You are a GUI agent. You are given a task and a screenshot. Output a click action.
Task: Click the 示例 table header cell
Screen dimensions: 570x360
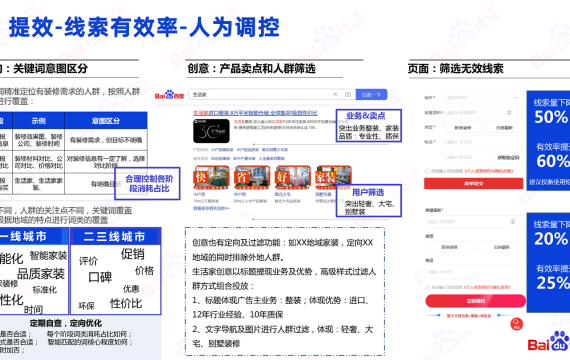click(x=39, y=121)
